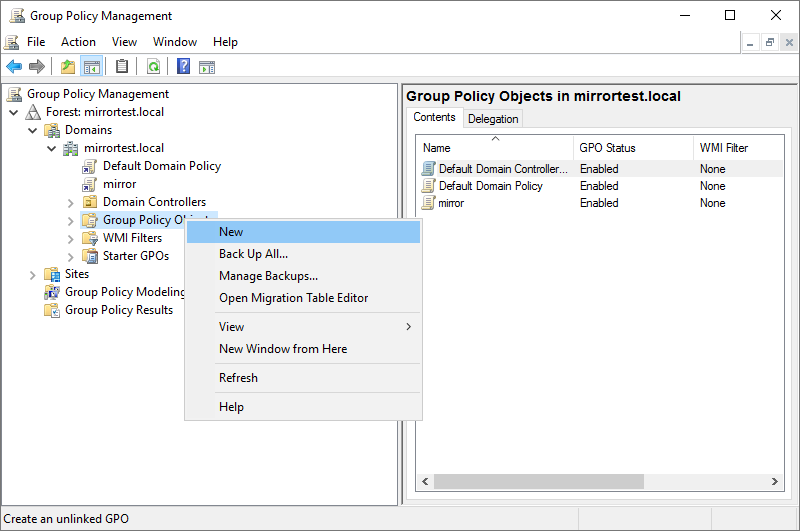Click the Domains folder icon in tree

click(x=52, y=130)
